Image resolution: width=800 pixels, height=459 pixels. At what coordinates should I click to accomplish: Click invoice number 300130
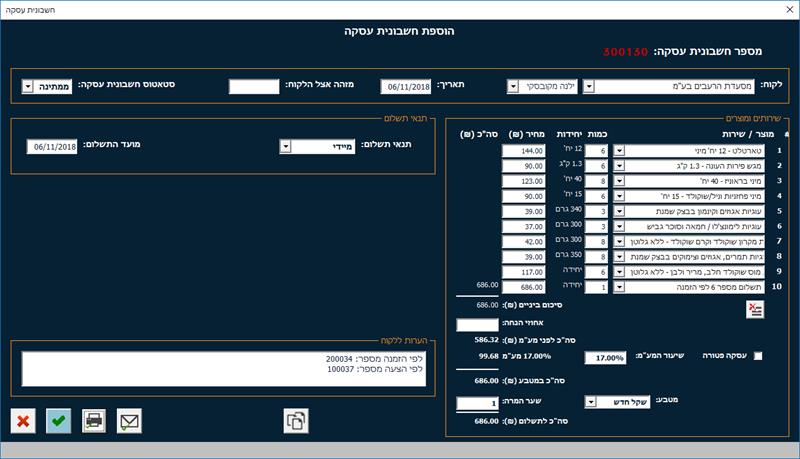(x=626, y=52)
